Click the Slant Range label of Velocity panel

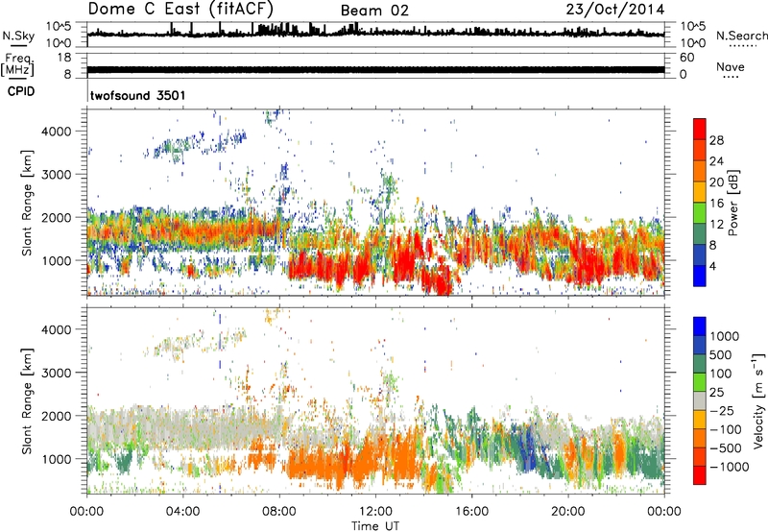click(27, 401)
